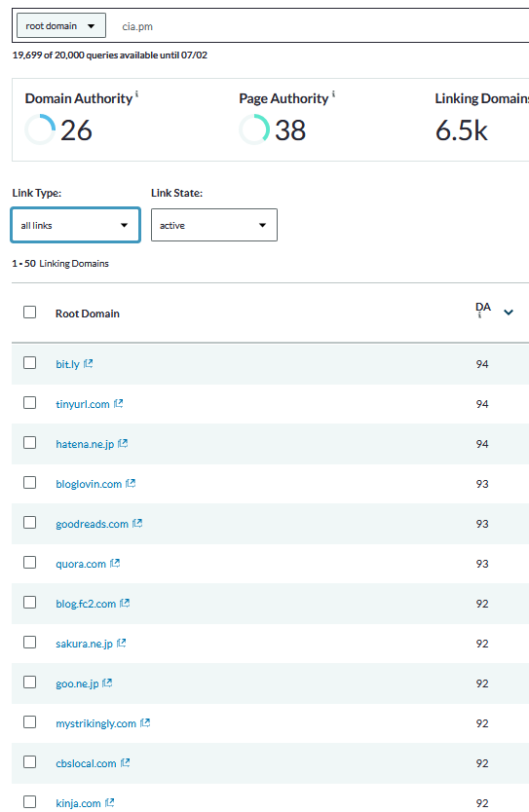Open the root domain scope dropdown
This screenshot has width=529, height=812.
[x=61, y=25]
